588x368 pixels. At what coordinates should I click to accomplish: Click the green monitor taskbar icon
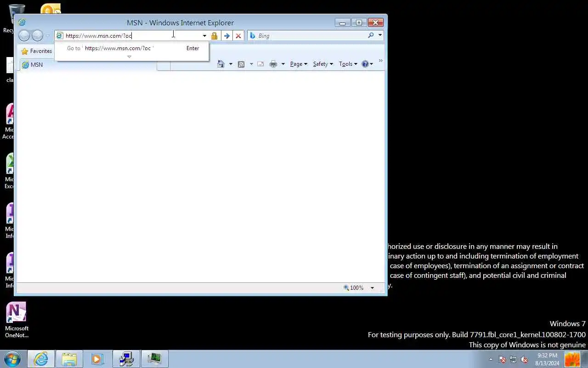[154, 359]
